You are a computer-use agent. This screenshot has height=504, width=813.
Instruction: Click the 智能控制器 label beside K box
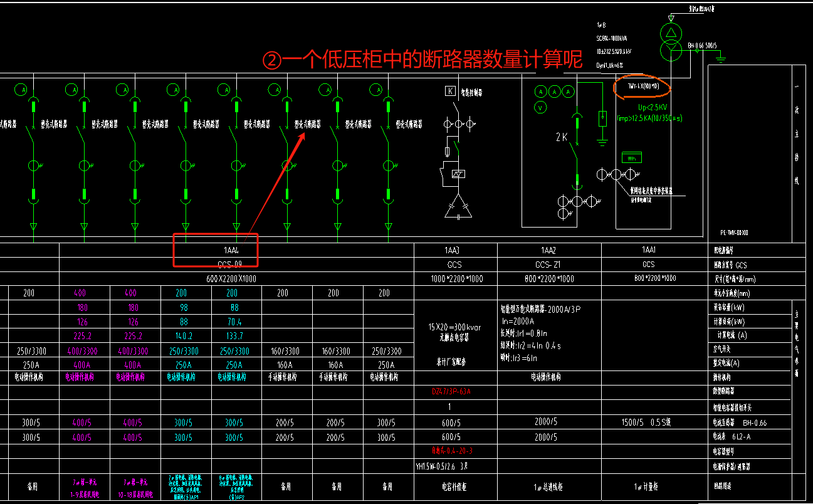473,92
